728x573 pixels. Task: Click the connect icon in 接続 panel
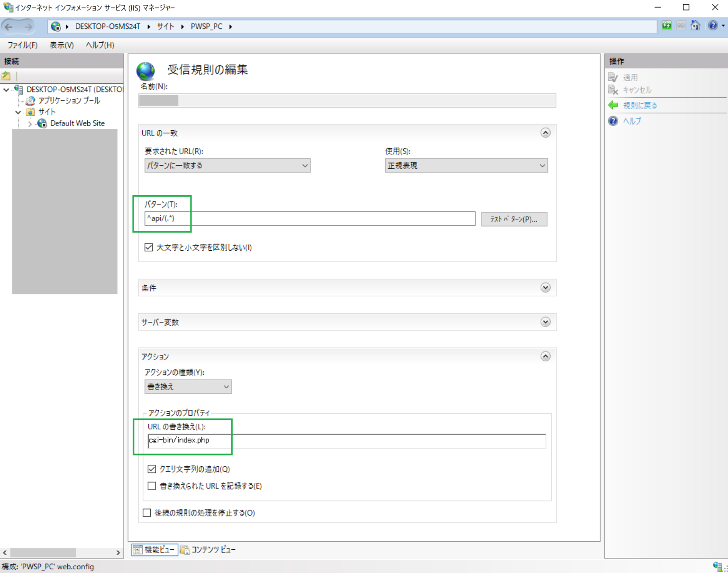pos(6,76)
